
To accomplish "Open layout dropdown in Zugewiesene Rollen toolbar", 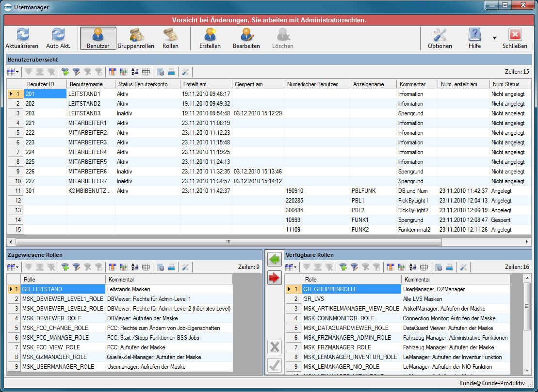I will point(13,267).
